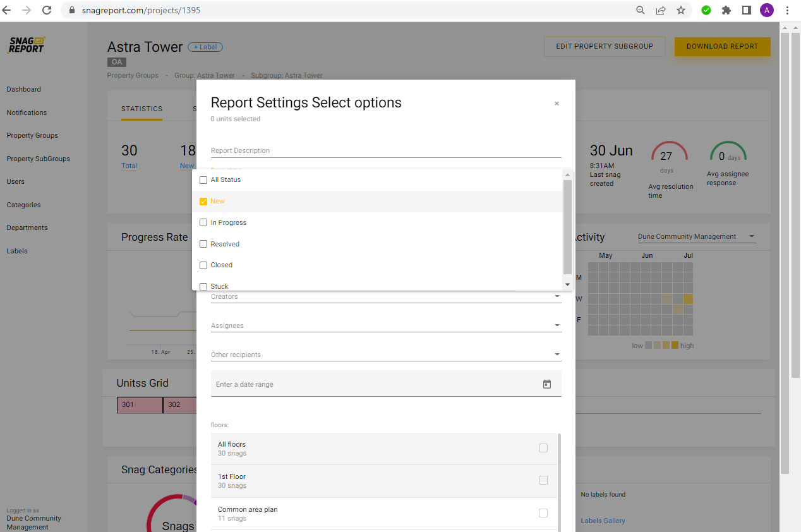
Task: Switch to the Statistics tab
Action: (142, 109)
